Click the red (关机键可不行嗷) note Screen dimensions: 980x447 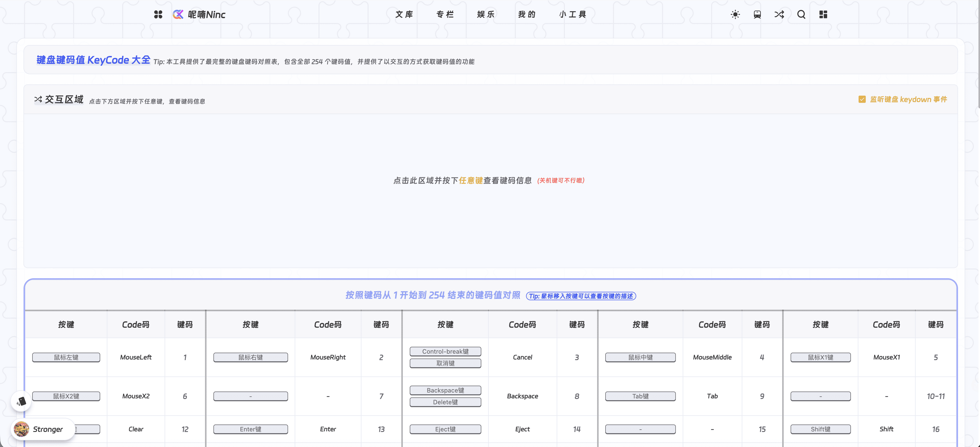561,181
